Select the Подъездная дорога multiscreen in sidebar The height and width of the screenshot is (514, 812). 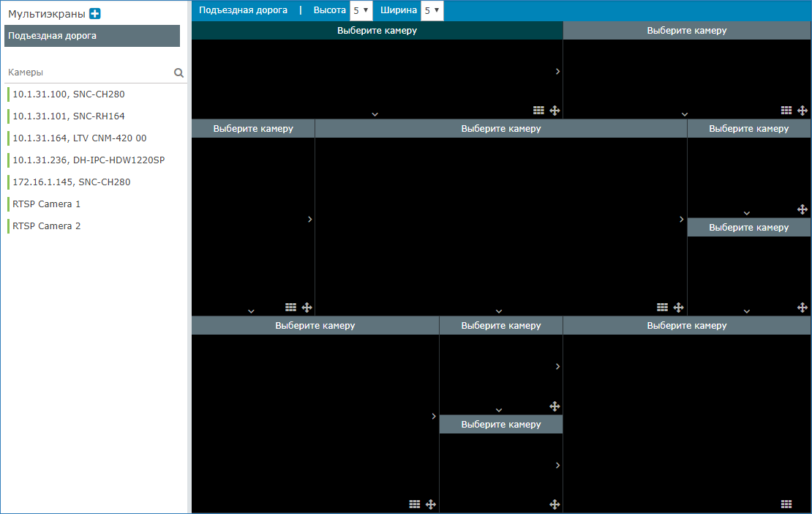[92, 36]
